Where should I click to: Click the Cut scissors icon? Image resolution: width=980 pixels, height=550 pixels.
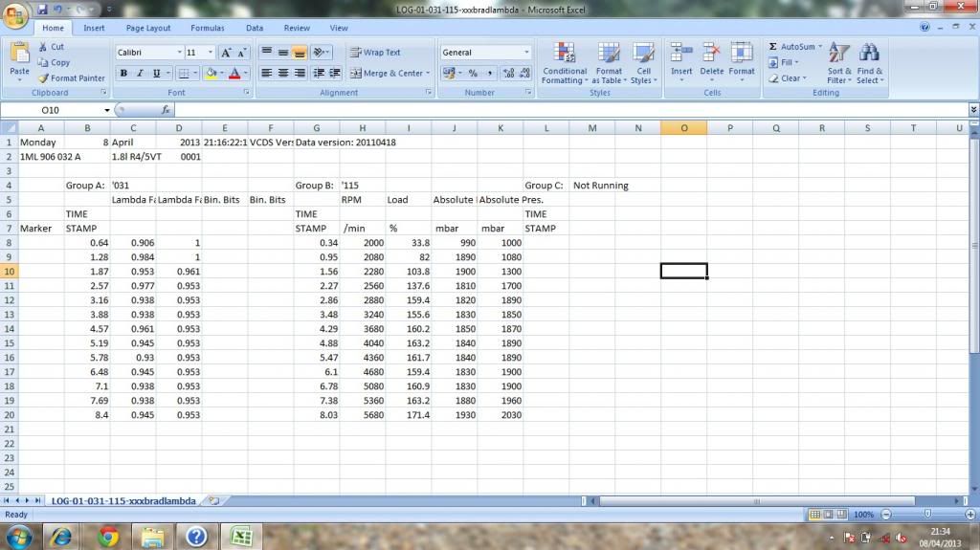[x=43, y=46]
